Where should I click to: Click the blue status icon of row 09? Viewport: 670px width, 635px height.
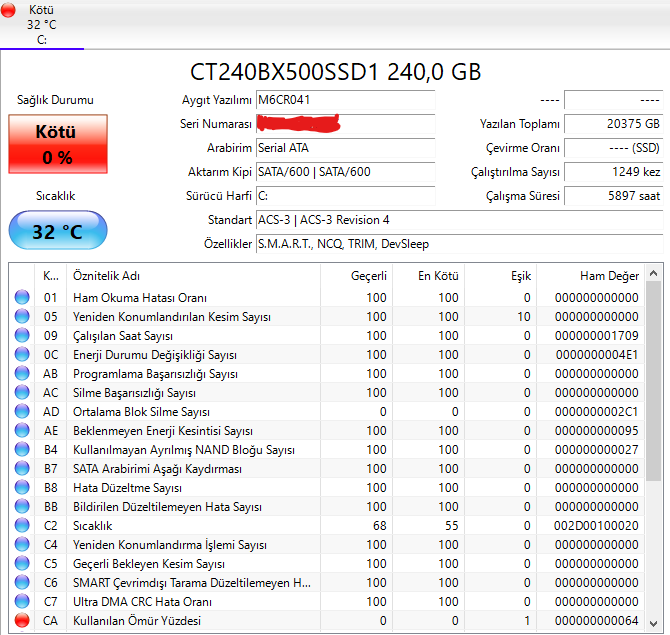click(x=22, y=335)
